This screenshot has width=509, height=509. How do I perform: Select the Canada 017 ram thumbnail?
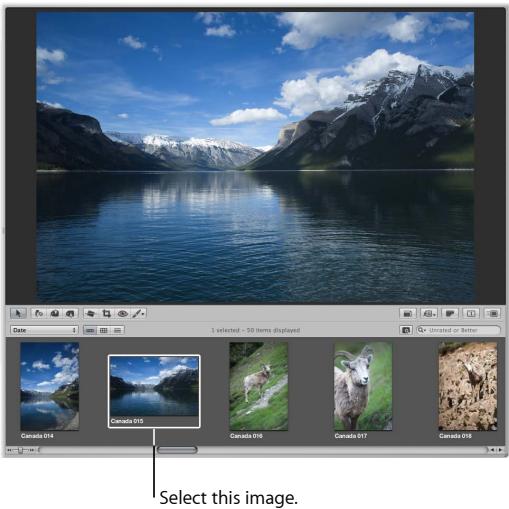(x=363, y=386)
